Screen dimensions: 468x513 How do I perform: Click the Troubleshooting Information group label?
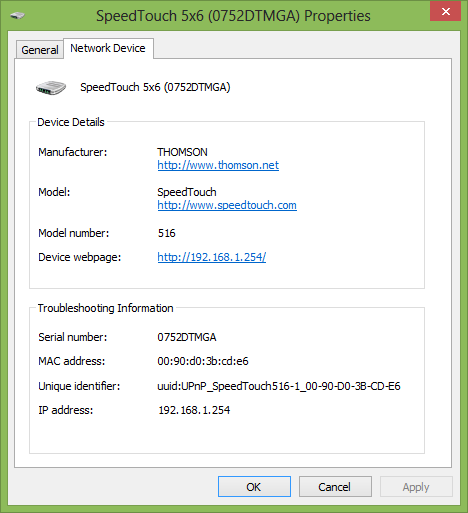pos(105,308)
